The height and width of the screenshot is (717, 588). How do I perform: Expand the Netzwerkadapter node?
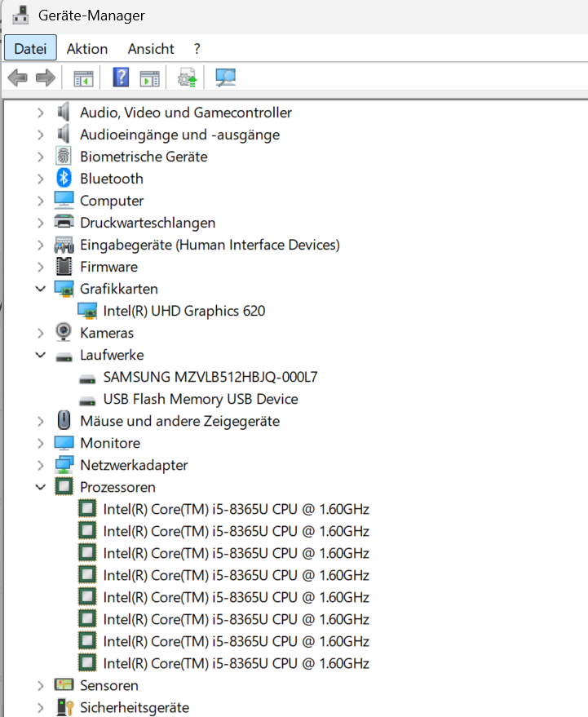pyautogui.click(x=40, y=465)
